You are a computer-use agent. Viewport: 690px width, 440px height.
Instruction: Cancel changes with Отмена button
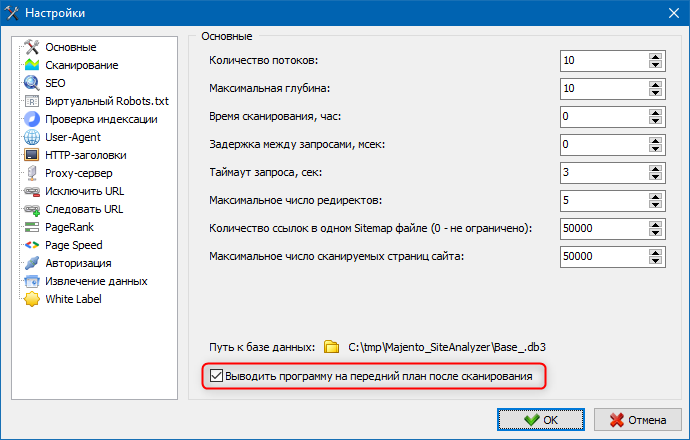(638, 420)
